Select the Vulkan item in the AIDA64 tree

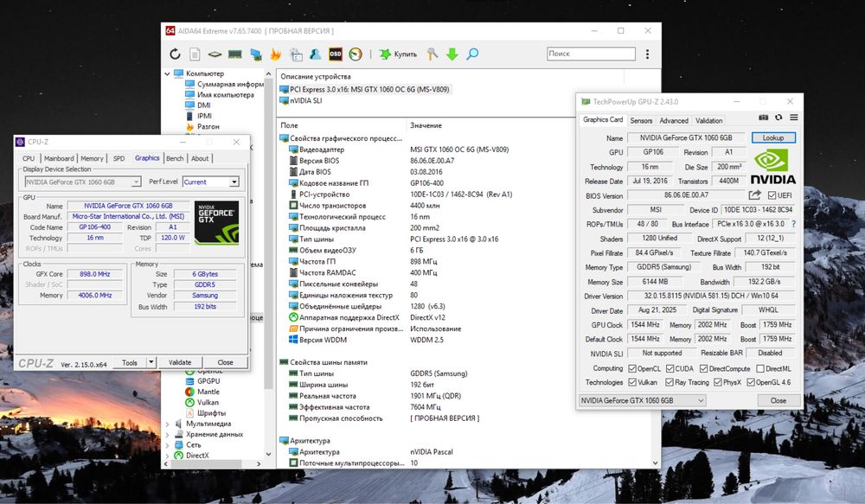coord(202,403)
